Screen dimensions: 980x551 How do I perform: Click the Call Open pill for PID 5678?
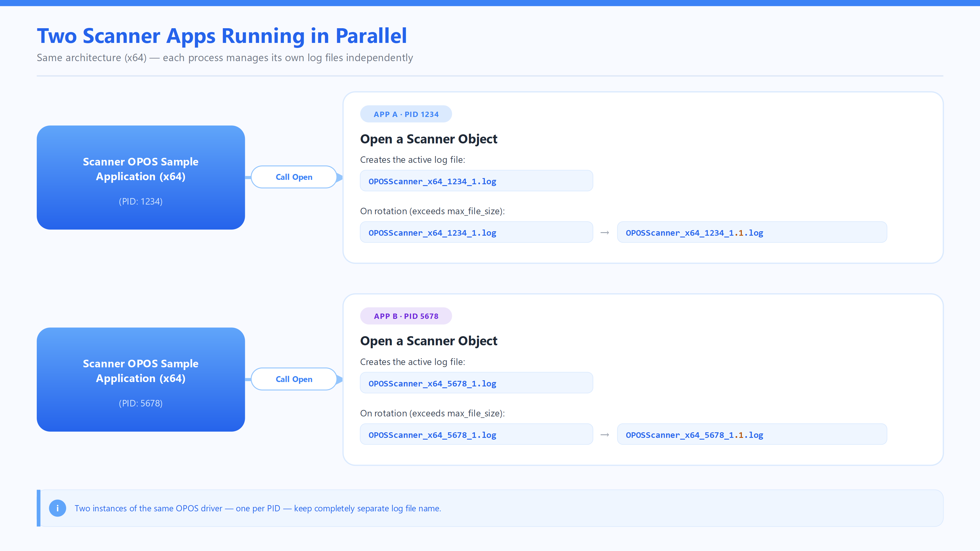click(x=294, y=379)
